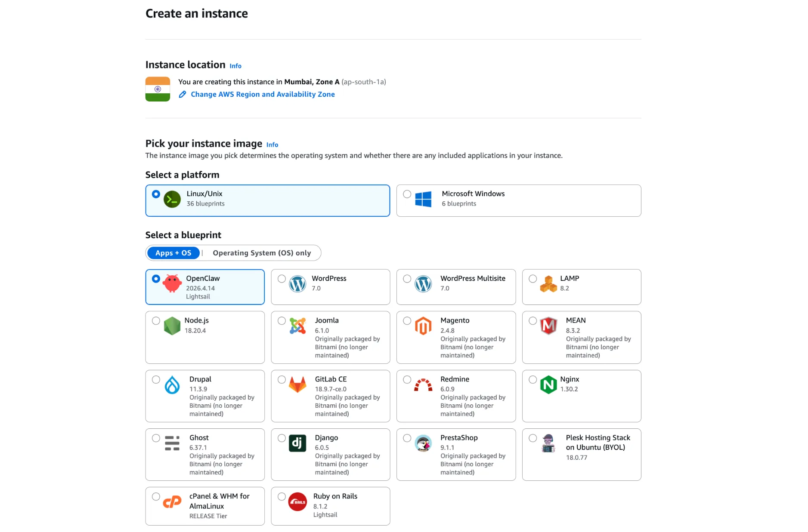Viewport: 808px width, 532px height.
Task: Click the '6 blueprints' text
Action: [459, 203]
